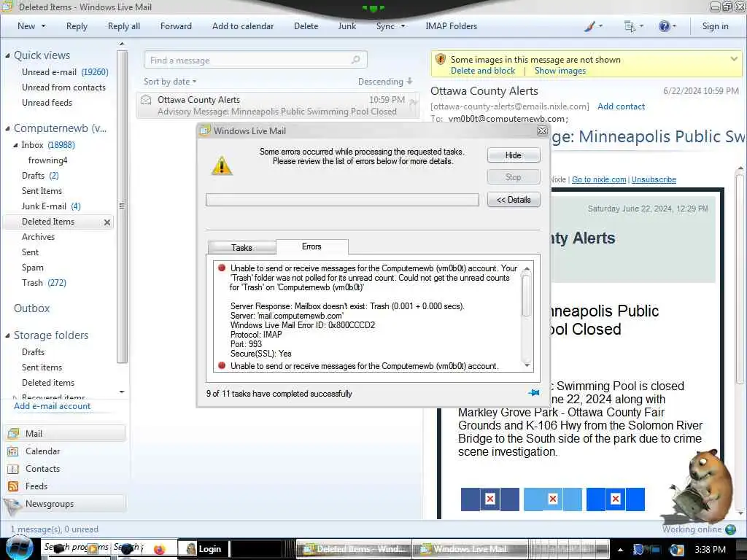Open the blue Help icon
The height and width of the screenshot is (560, 747).
(664, 26)
